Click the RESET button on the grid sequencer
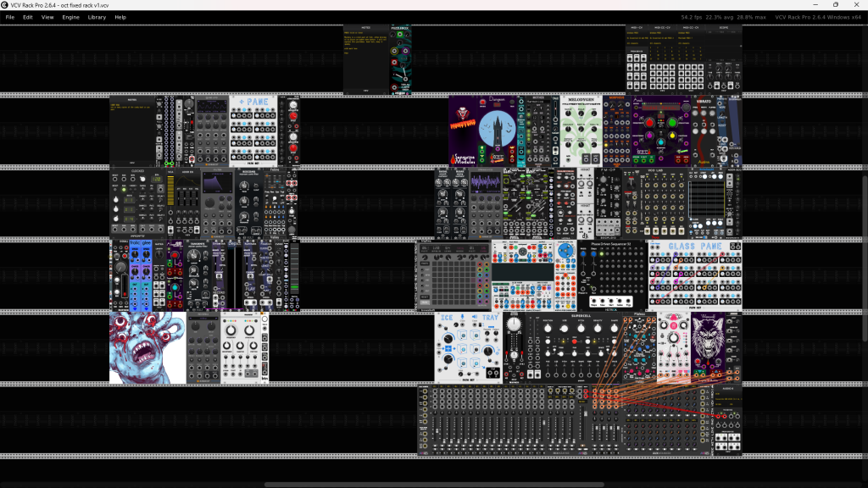 pos(425,297)
